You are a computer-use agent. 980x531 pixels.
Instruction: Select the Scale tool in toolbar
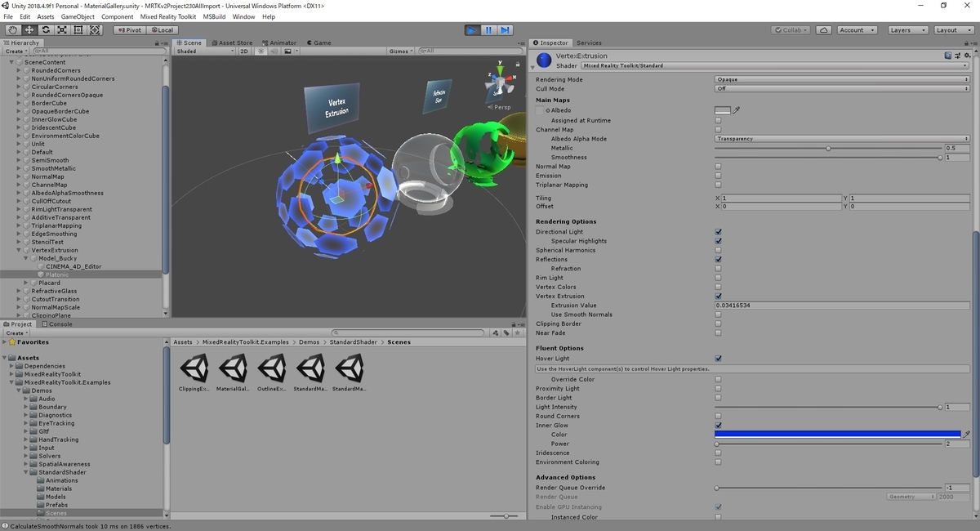tap(62, 30)
